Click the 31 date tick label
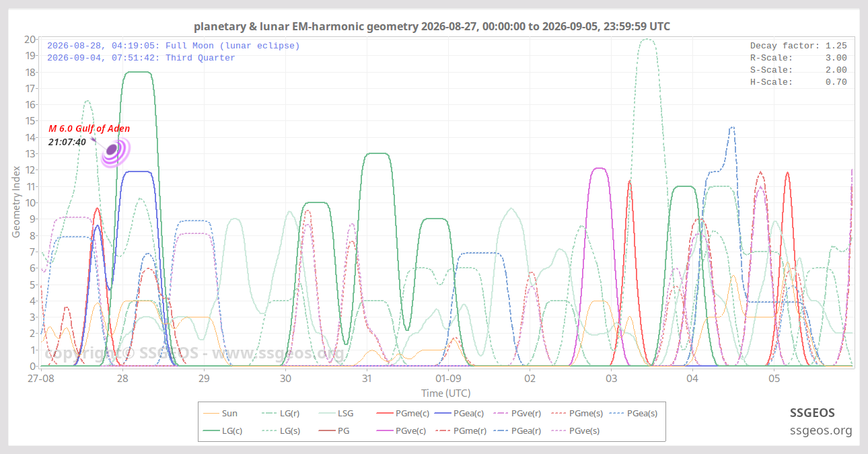Viewport: 868px width, 454px height. click(367, 379)
